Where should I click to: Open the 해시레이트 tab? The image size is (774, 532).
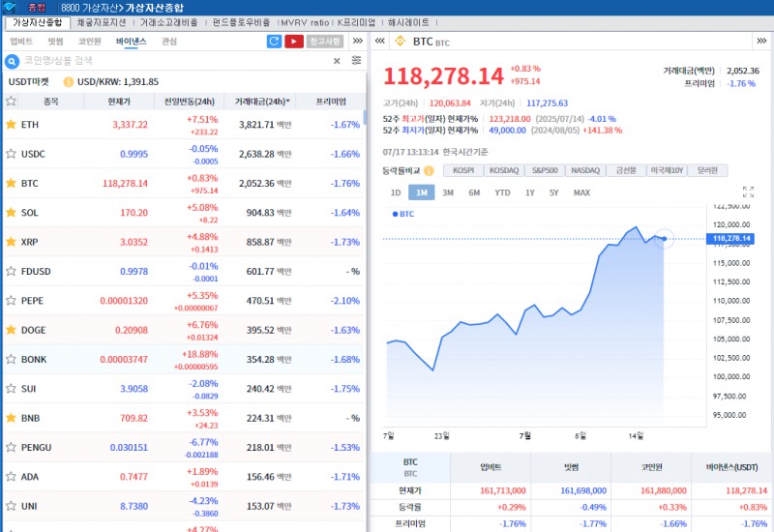[408, 22]
